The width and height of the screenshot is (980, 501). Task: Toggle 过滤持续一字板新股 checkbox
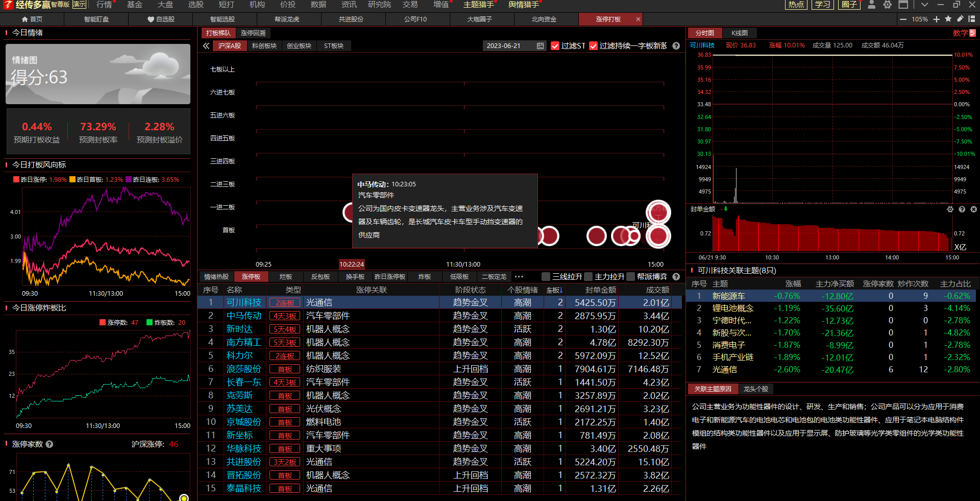593,45
